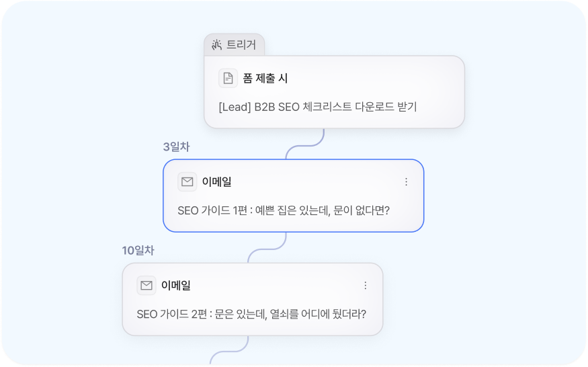This screenshot has height=367, width=588.
Task: Click the form document icon
Action: coord(228,79)
